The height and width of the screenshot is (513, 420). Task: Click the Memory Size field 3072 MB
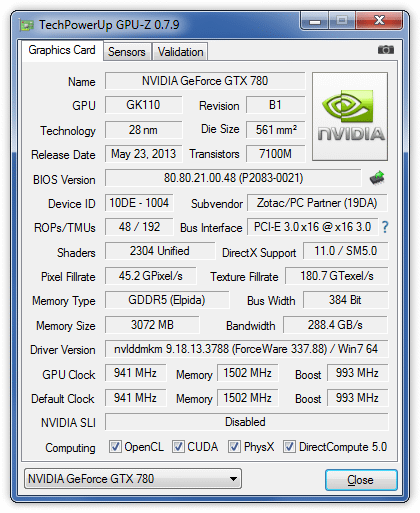tap(152, 325)
